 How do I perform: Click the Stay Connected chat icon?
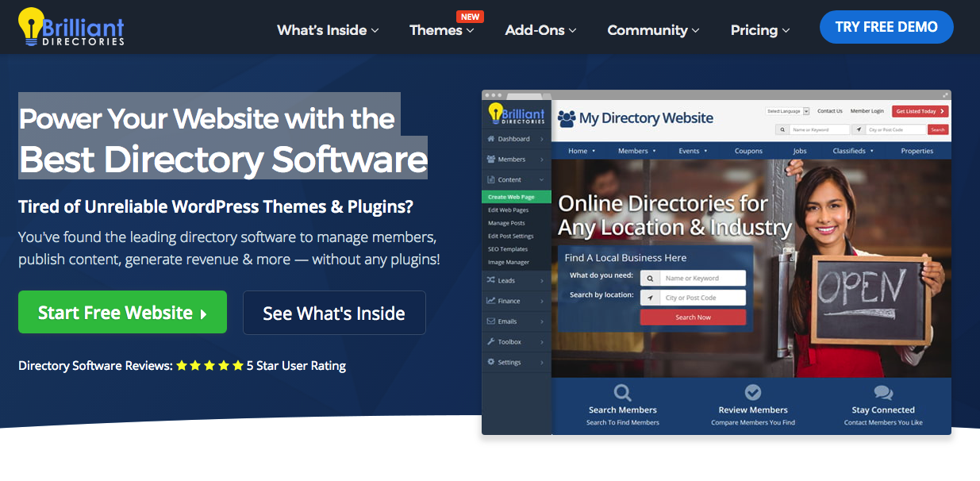(x=882, y=391)
